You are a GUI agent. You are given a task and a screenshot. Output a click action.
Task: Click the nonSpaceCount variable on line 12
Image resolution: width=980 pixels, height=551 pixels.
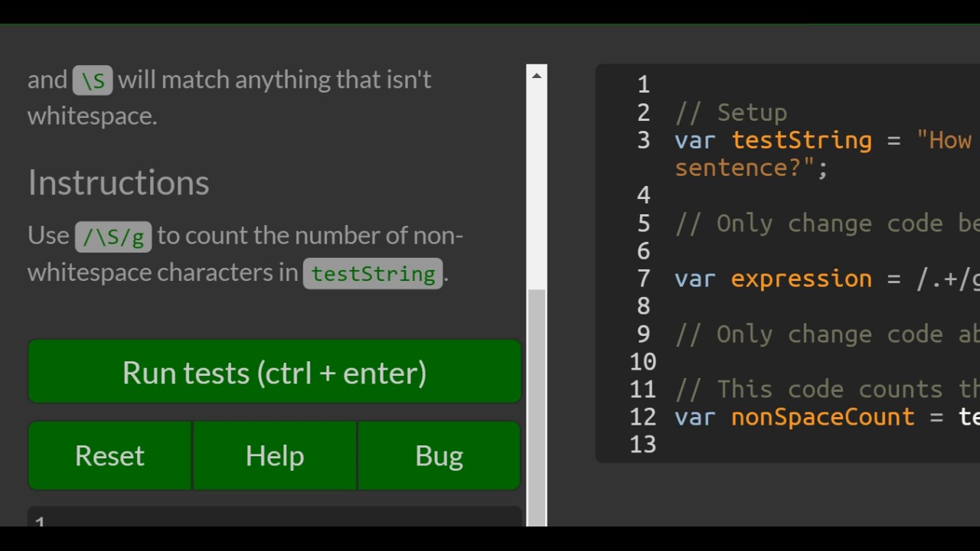click(823, 417)
